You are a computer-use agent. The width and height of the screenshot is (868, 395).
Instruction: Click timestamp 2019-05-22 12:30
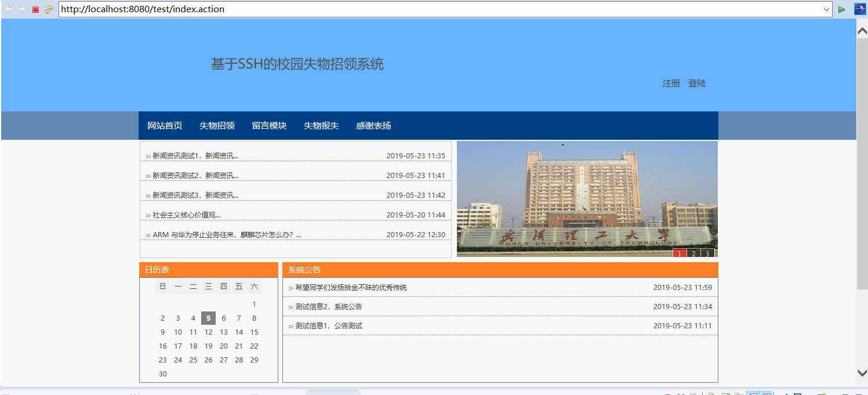coord(416,235)
